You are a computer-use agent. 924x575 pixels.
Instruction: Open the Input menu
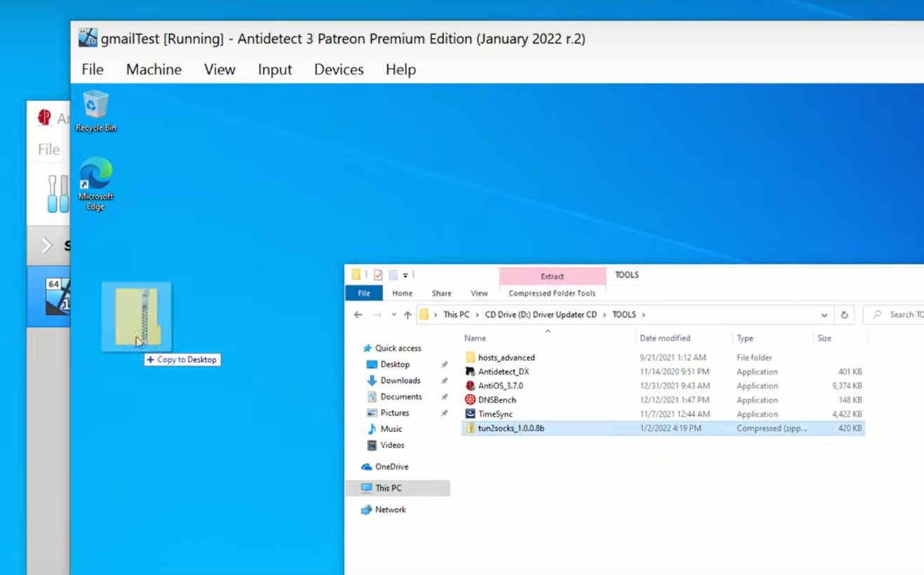click(274, 69)
